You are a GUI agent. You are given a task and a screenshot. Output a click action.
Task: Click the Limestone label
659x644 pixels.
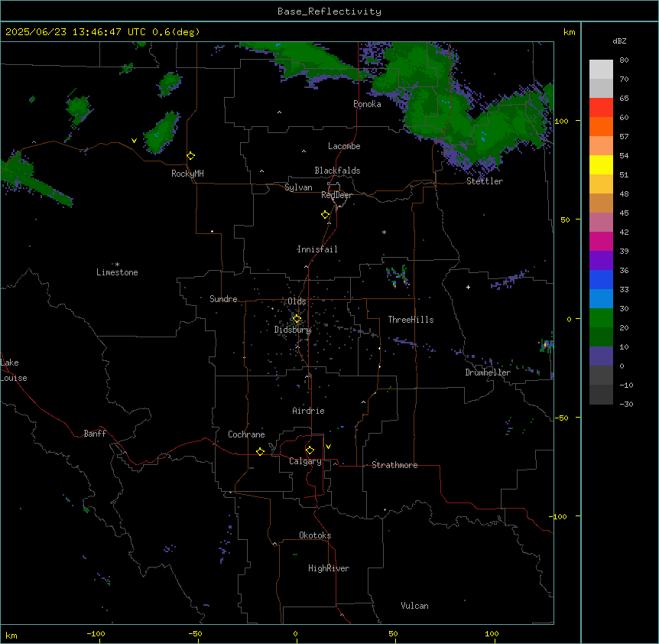pyautogui.click(x=117, y=272)
